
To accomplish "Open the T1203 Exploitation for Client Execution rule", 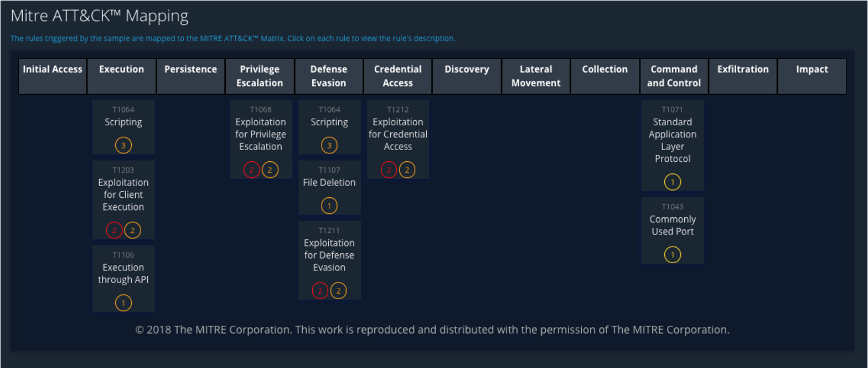I will [123, 194].
